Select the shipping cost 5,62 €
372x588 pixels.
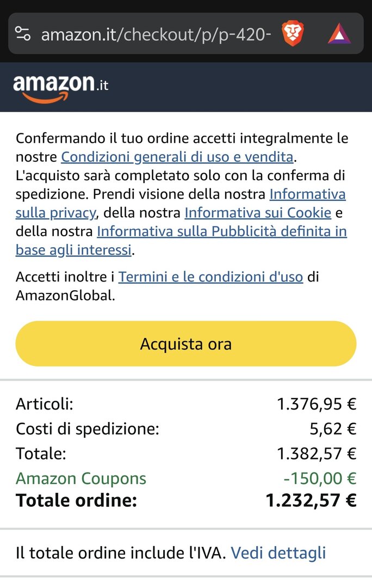(333, 428)
